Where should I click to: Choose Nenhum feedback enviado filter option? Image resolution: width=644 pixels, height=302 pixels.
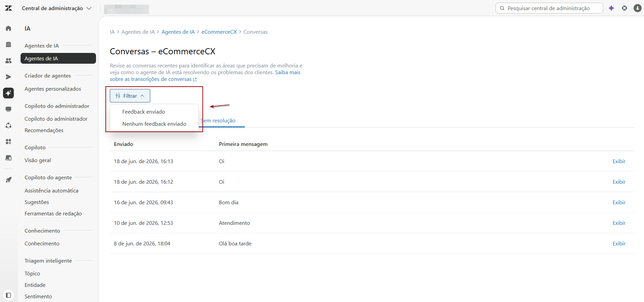pos(154,124)
